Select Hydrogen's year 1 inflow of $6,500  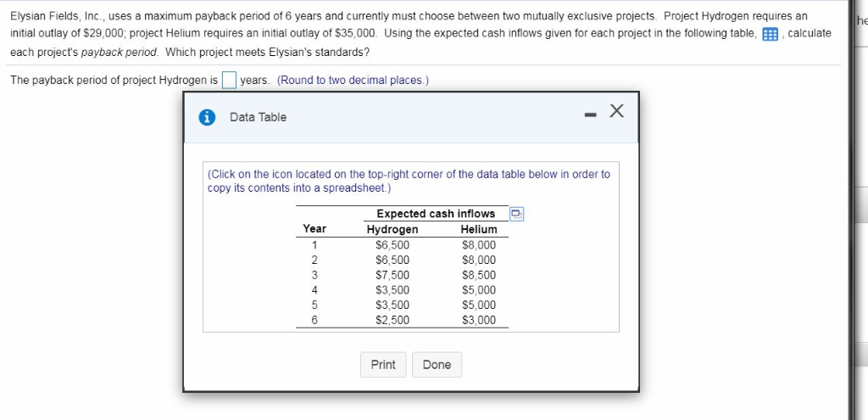coord(392,245)
